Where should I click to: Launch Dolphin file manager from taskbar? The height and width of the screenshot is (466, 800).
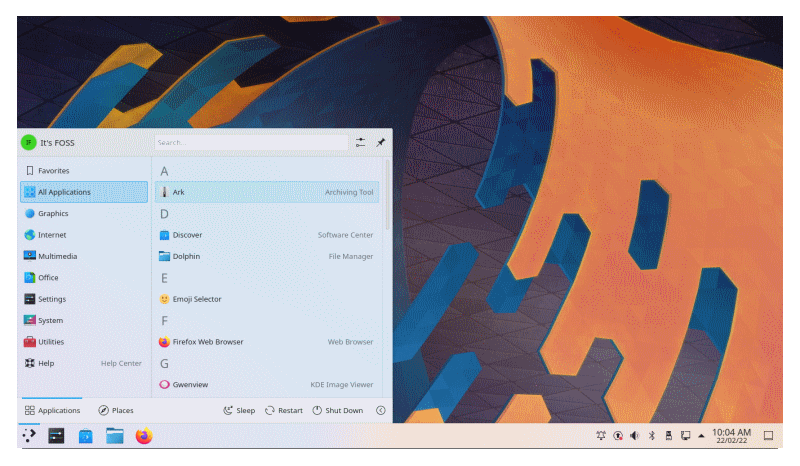pyautogui.click(x=115, y=436)
